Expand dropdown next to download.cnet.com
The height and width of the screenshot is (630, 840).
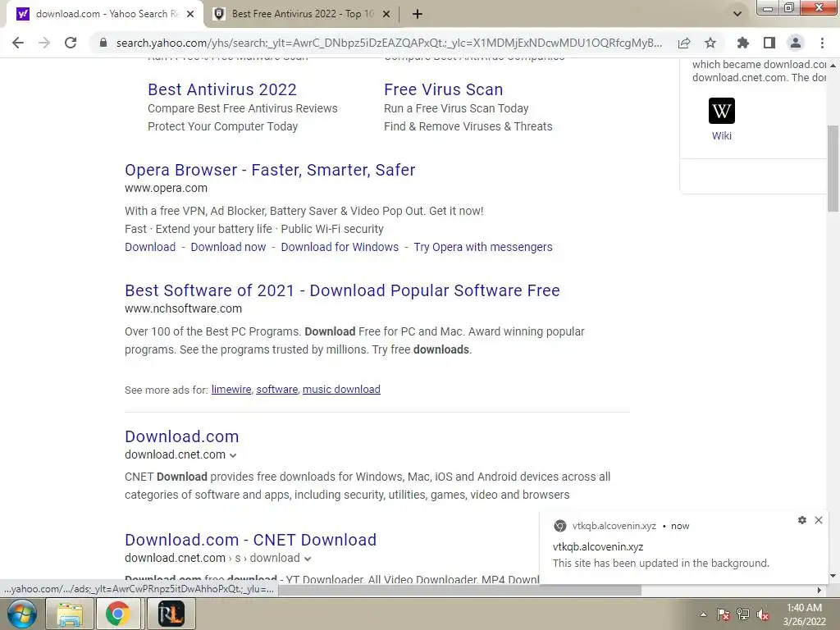233,455
